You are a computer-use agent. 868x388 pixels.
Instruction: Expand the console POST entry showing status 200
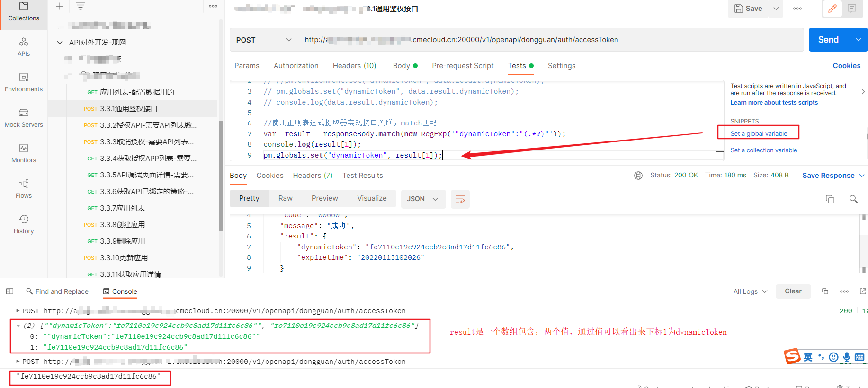[18, 311]
